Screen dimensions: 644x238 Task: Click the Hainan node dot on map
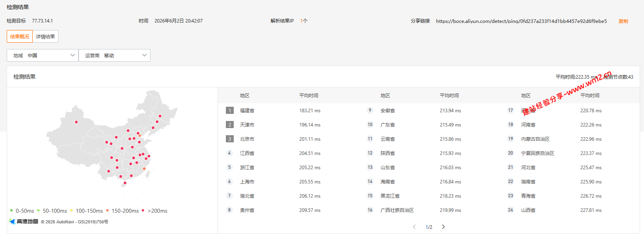pos(125,183)
